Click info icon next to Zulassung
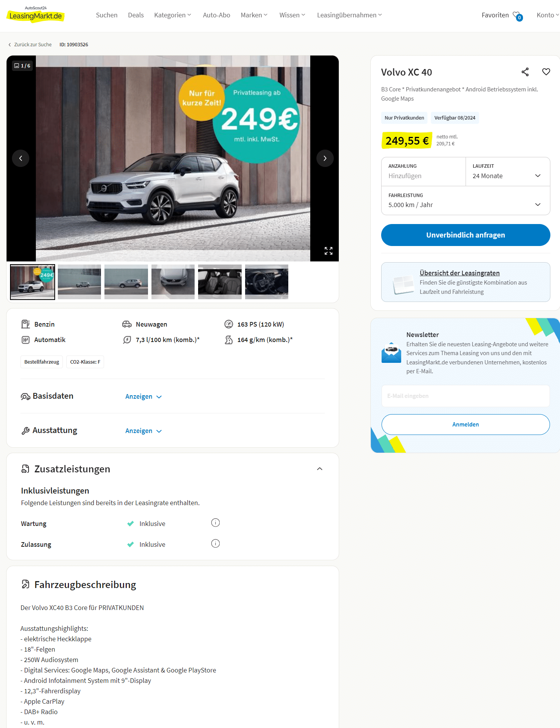Screen dimensions: 560x728 (215, 544)
